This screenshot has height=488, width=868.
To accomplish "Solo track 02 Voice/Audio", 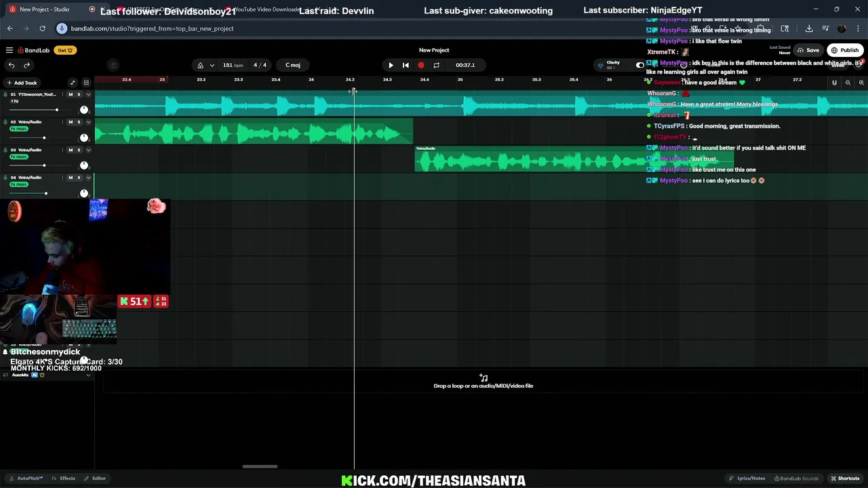I will (x=79, y=122).
